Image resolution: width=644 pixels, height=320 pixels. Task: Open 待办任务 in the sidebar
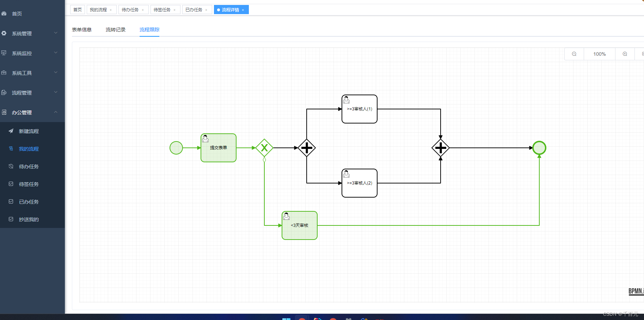pyautogui.click(x=32, y=166)
